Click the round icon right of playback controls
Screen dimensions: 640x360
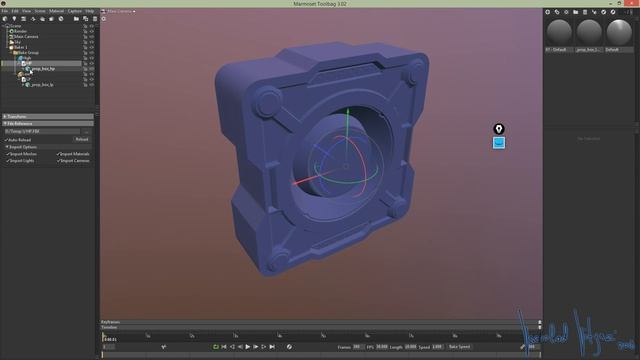click(x=289, y=347)
